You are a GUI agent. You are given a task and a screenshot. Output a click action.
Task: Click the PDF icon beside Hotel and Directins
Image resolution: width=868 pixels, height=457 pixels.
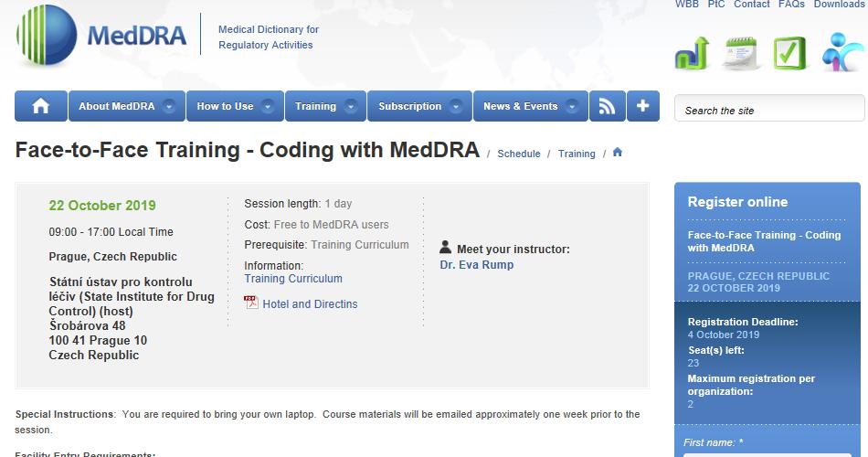coord(251,302)
